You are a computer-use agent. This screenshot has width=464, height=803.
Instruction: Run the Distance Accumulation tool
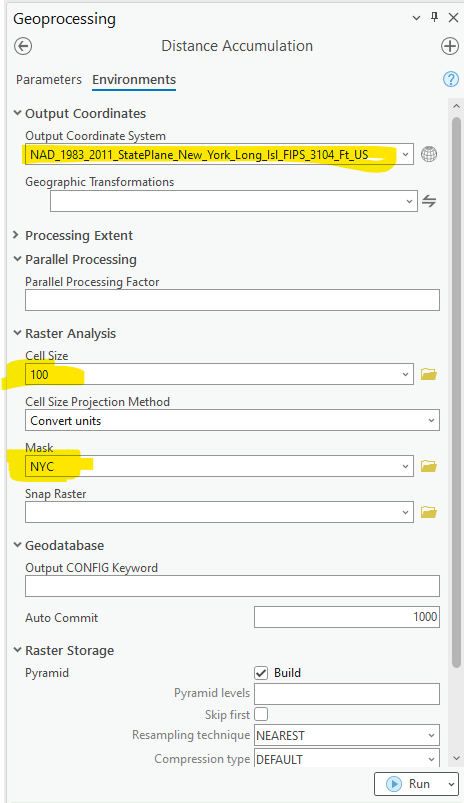tap(410, 784)
